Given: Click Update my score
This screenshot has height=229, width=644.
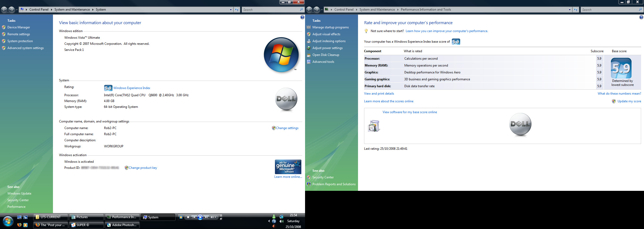Looking at the screenshot, I should (629, 101).
